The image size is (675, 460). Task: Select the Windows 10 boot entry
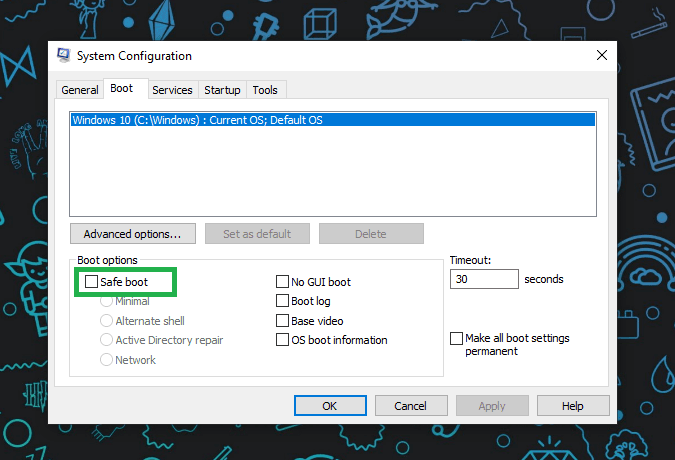click(x=333, y=120)
